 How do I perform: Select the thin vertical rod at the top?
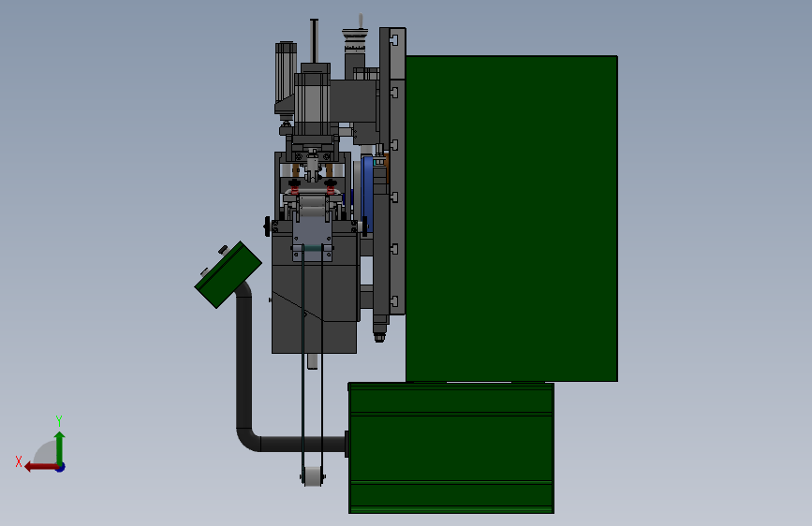tap(314, 41)
